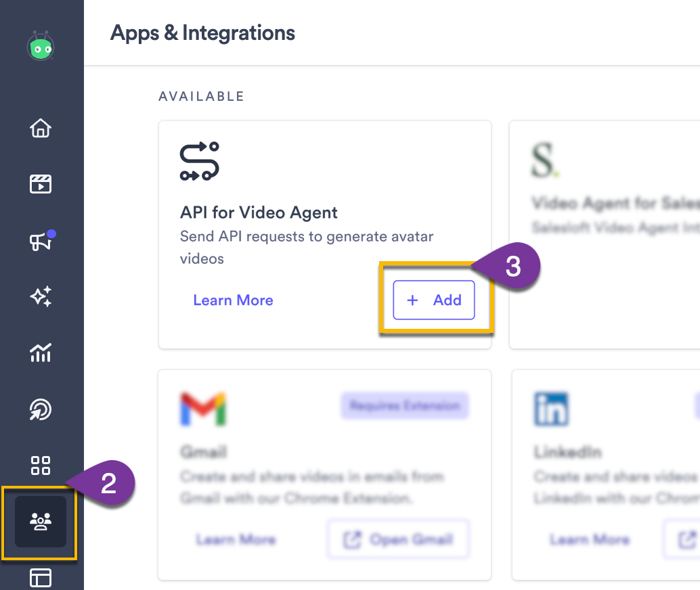Click Learn More on the Gmail card
Screen dimensions: 700x590
(x=236, y=539)
